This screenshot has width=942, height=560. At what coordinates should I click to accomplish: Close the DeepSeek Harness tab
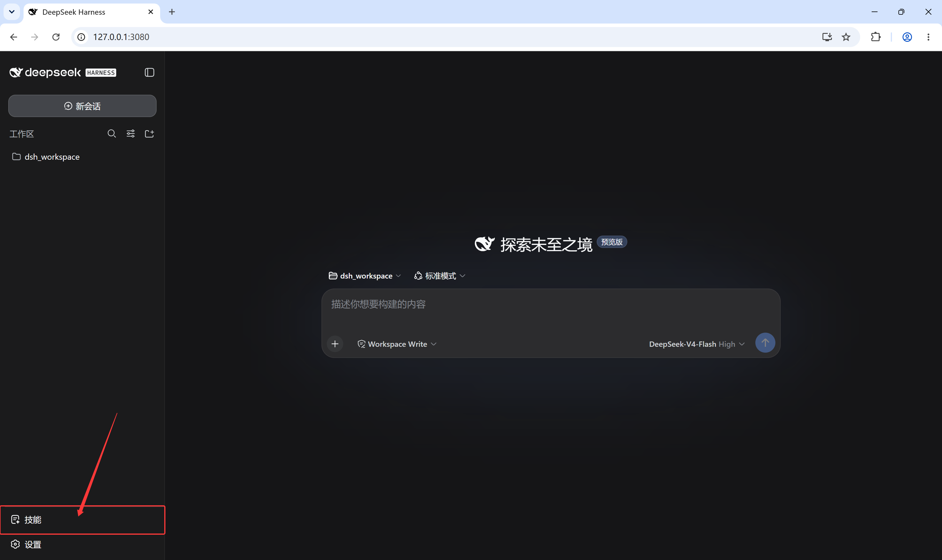(x=151, y=12)
